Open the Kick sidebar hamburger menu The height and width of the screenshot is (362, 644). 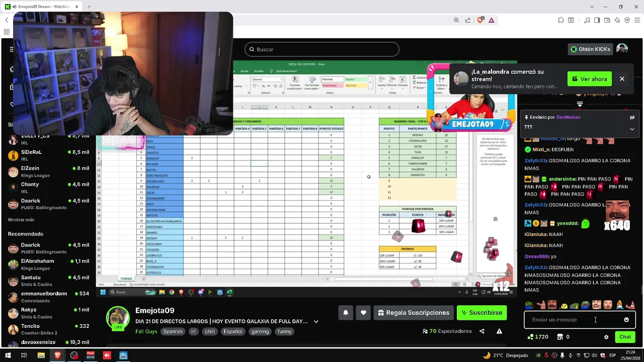coord(12,49)
